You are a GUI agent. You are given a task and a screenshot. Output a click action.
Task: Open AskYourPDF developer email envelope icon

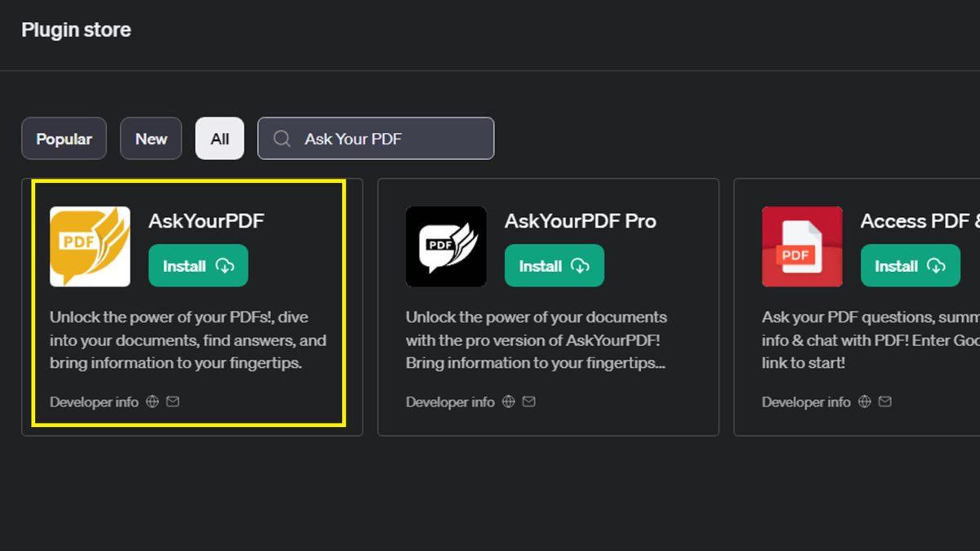(x=173, y=402)
